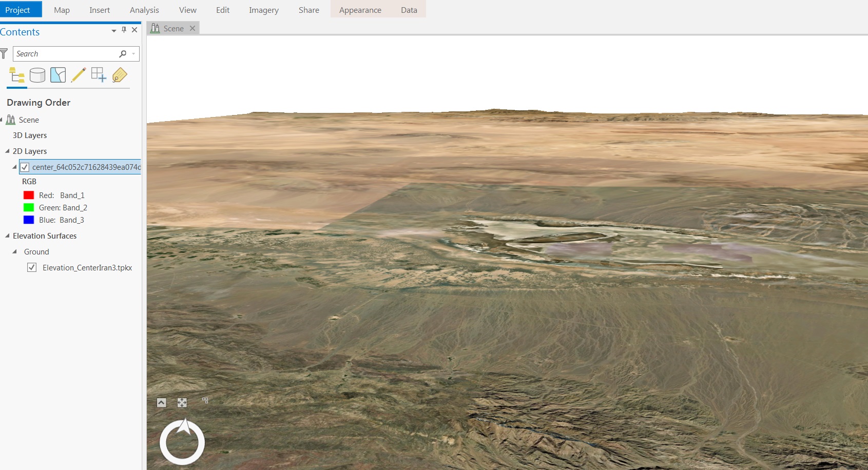This screenshot has width=868, height=470.
Task: Click the Red Band_1 color swatch
Action: 29,195
